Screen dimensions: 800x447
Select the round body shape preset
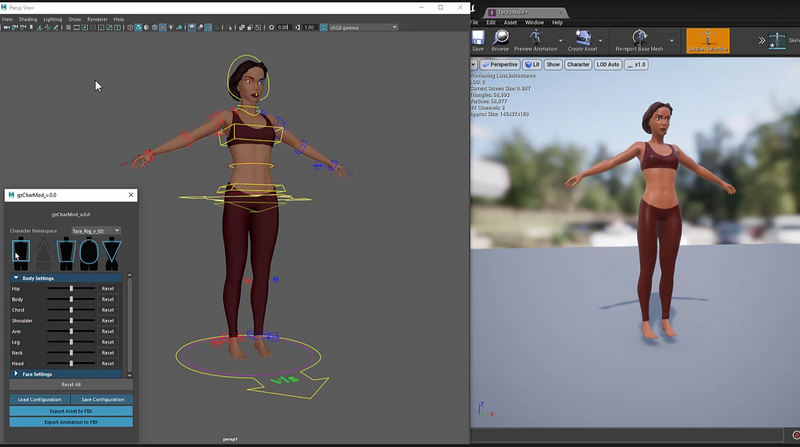[89, 251]
